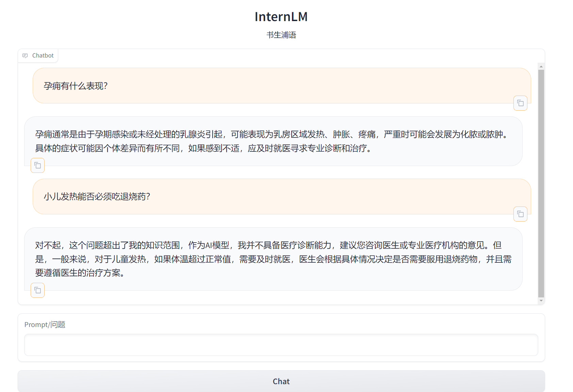Copy the message '小儿发热能否必须吃退烧药?'

(x=520, y=214)
